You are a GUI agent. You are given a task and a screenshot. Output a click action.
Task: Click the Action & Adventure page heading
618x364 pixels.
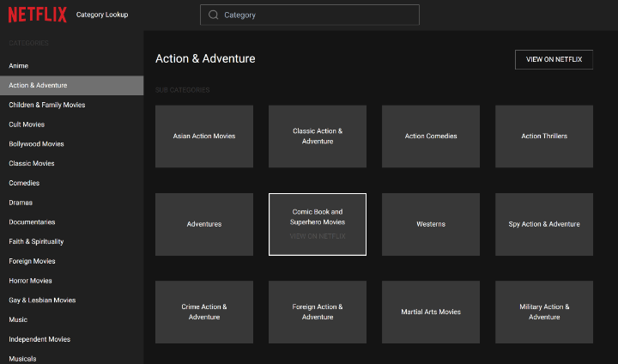pos(205,58)
